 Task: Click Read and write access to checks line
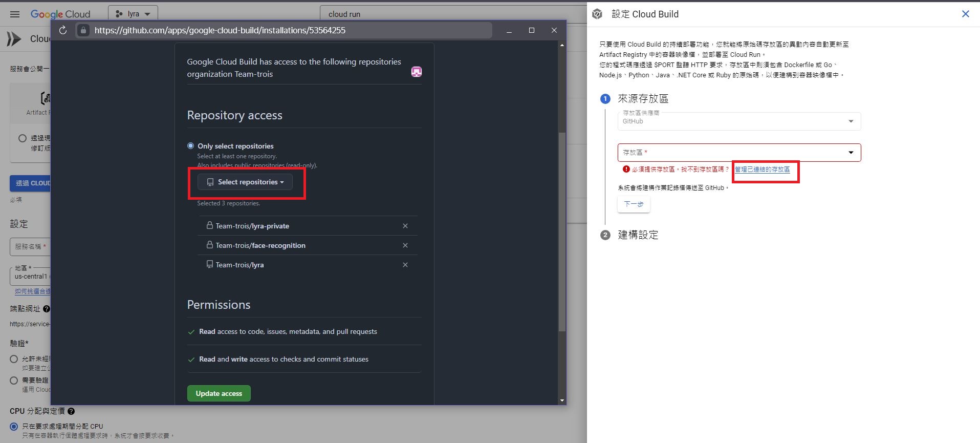pos(284,360)
